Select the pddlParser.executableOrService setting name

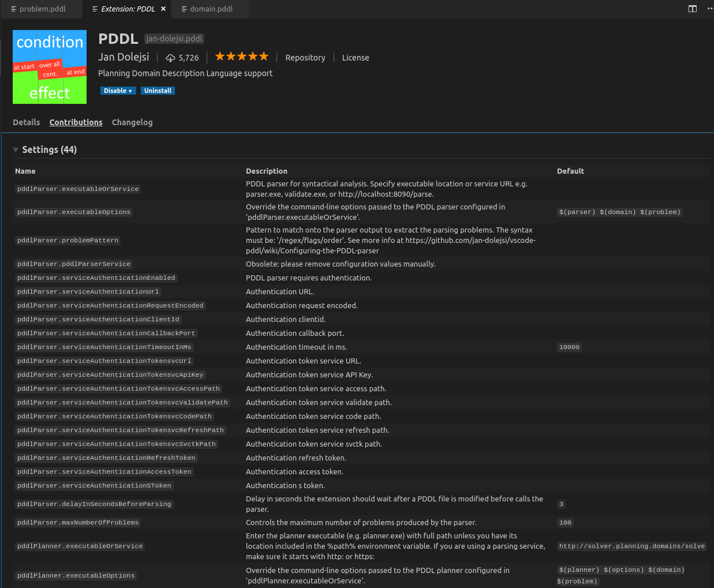tap(78, 189)
